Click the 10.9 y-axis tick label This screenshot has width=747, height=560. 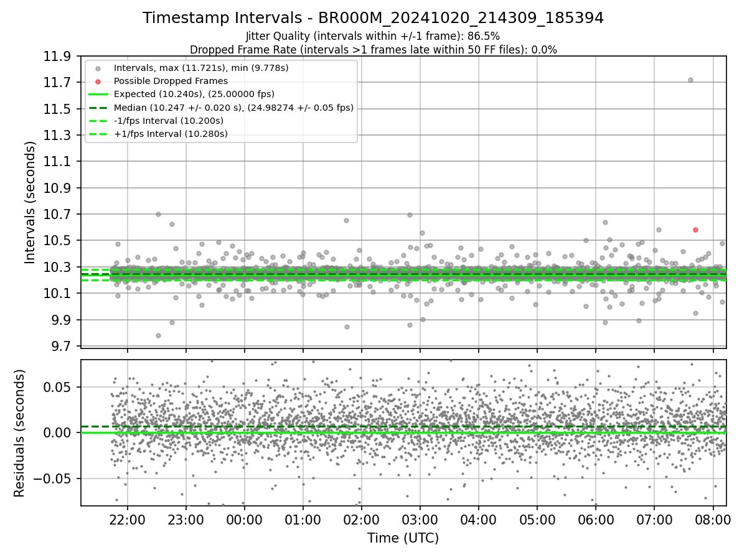click(x=57, y=189)
